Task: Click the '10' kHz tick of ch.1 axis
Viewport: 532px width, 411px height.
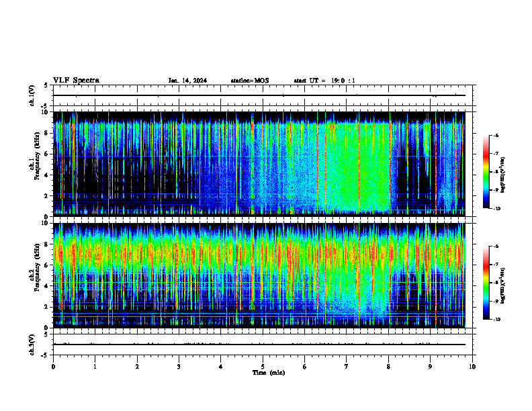Action: point(46,112)
